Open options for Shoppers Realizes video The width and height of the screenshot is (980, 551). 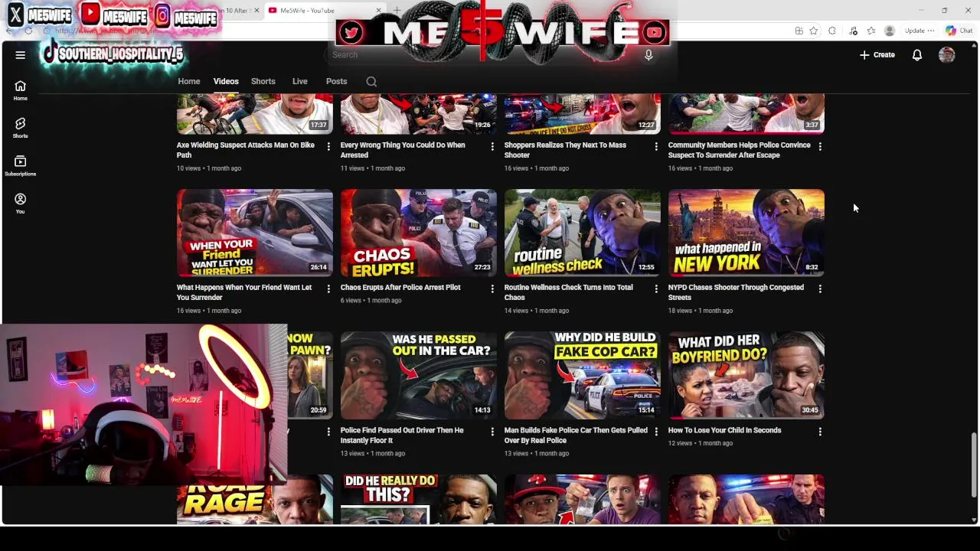pos(656,145)
